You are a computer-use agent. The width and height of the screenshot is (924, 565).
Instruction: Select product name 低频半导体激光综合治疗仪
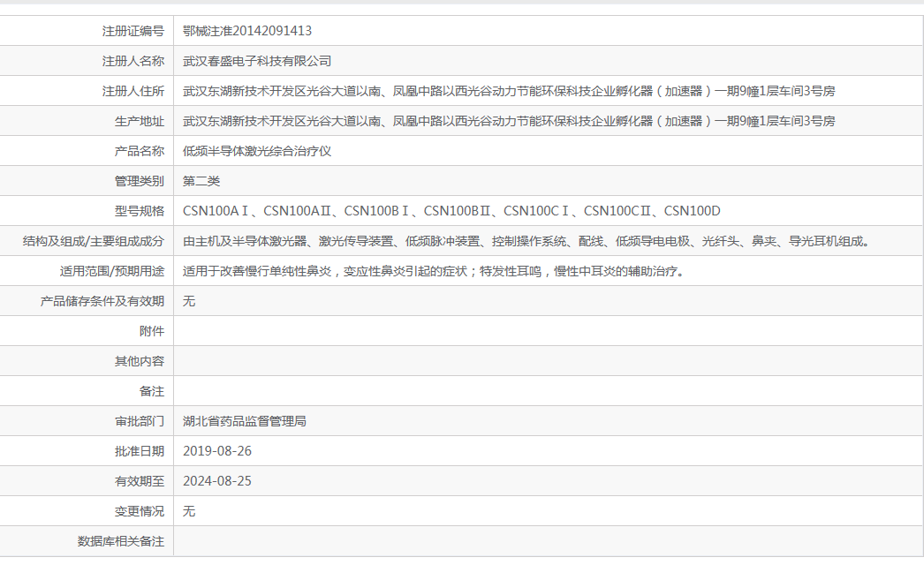click(257, 152)
